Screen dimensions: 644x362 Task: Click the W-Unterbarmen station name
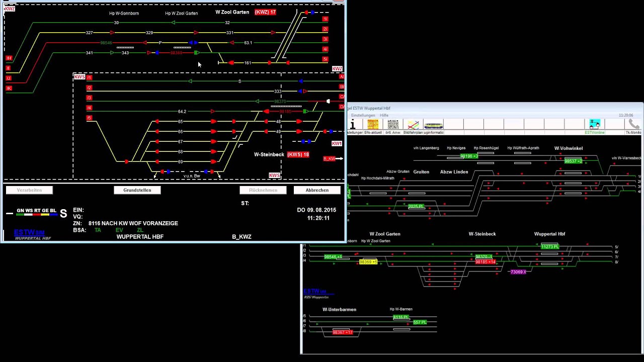coord(339,310)
